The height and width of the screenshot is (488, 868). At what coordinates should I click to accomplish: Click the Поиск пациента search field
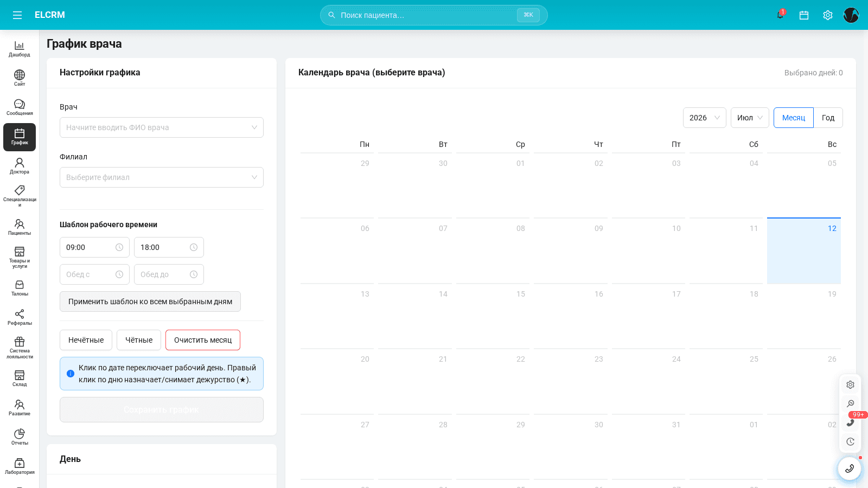click(x=434, y=15)
